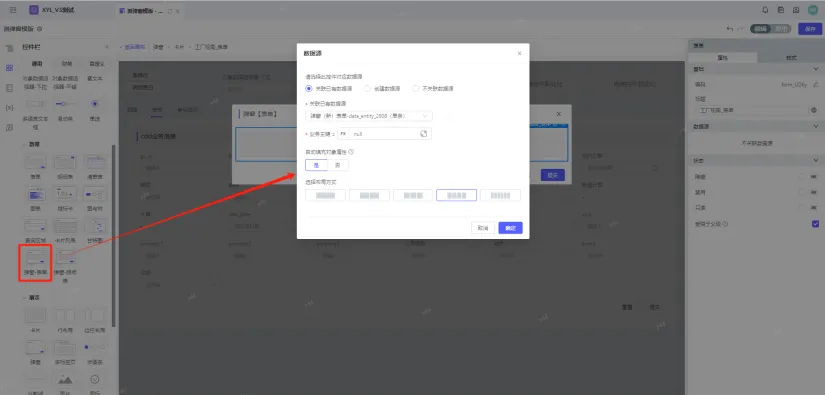This screenshot has height=395, width=825.
Task: Click the globe icon beside the title field
Action: tap(814, 110)
